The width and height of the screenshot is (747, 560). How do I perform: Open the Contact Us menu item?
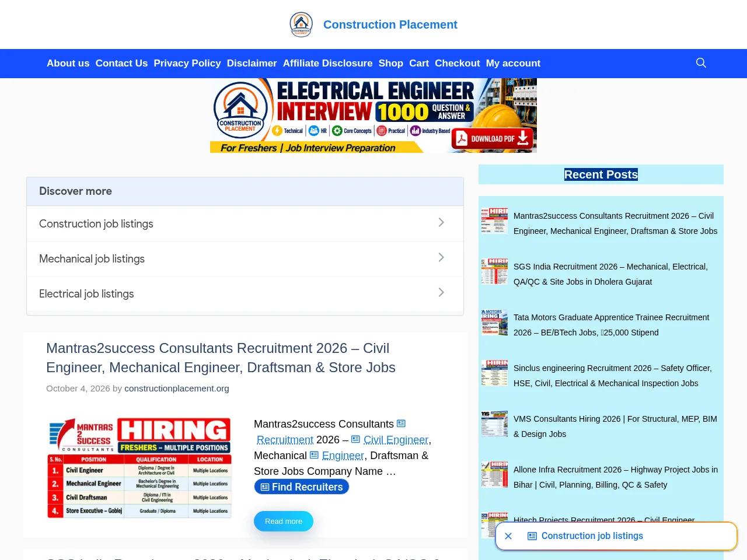click(x=121, y=63)
